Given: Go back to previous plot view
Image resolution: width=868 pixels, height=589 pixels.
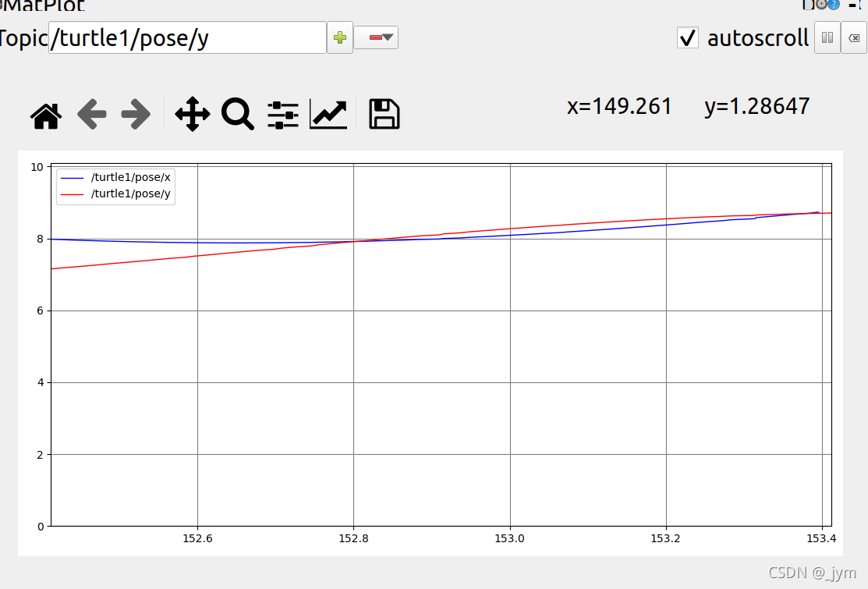Looking at the screenshot, I should click(x=91, y=115).
